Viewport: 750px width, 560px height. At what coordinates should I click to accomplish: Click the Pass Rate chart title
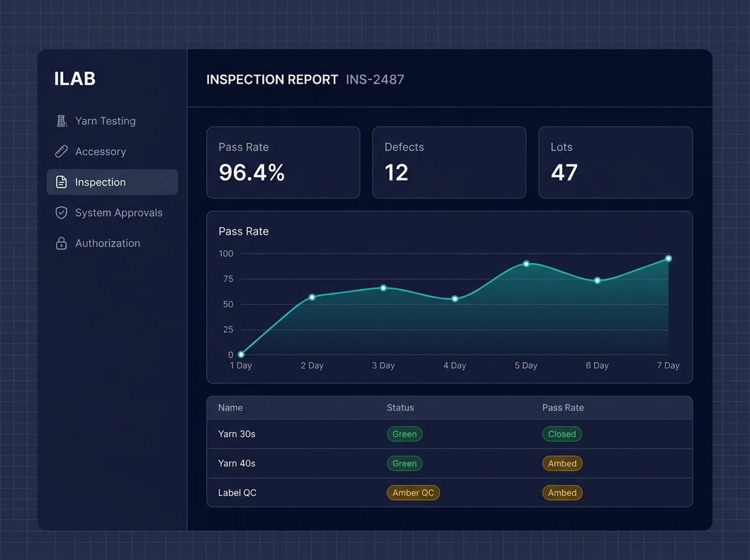point(244,232)
